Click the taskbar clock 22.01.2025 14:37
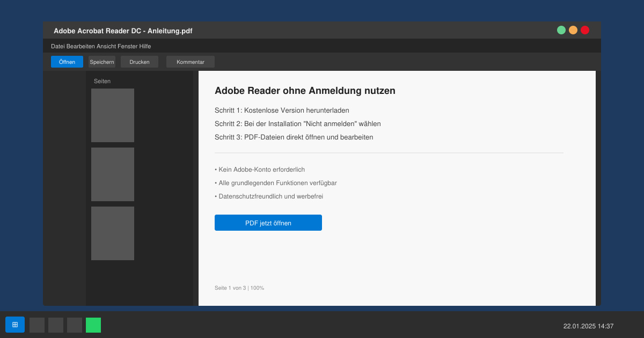 [588, 326]
